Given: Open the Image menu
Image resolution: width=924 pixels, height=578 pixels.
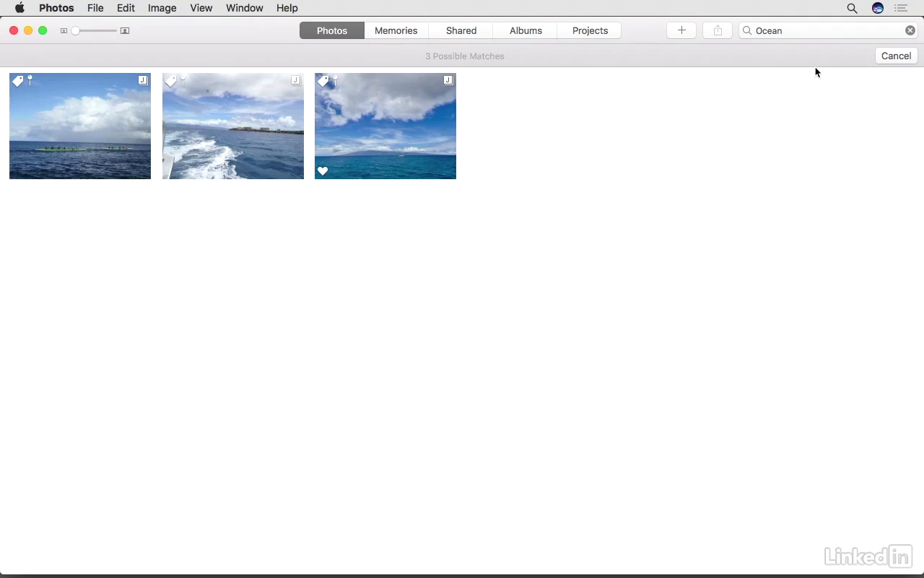Looking at the screenshot, I should (x=162, y=8).
